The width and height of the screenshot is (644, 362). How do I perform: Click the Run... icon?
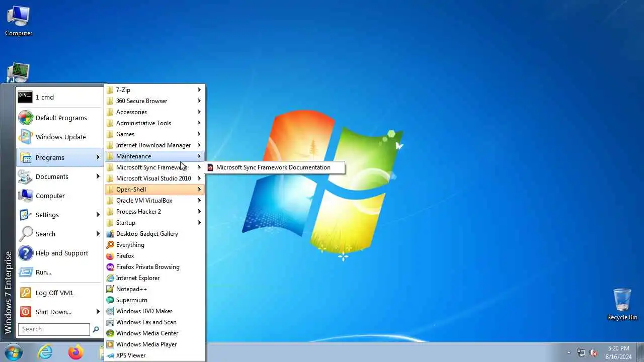tap(25, 272)
